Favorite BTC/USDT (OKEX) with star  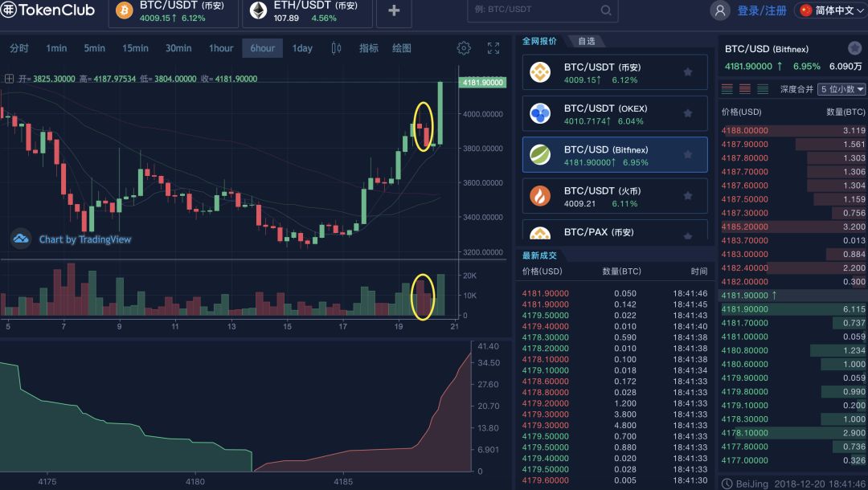[687, 113]
